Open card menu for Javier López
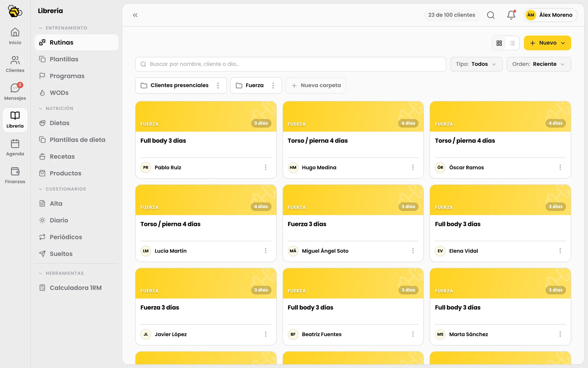 click(265, 334)
